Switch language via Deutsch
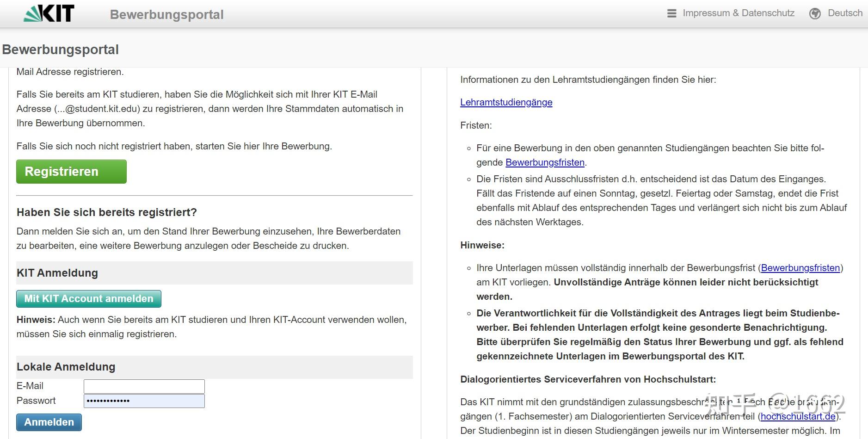The width and height of the screenshot is (868, 439). pos(845,13)
